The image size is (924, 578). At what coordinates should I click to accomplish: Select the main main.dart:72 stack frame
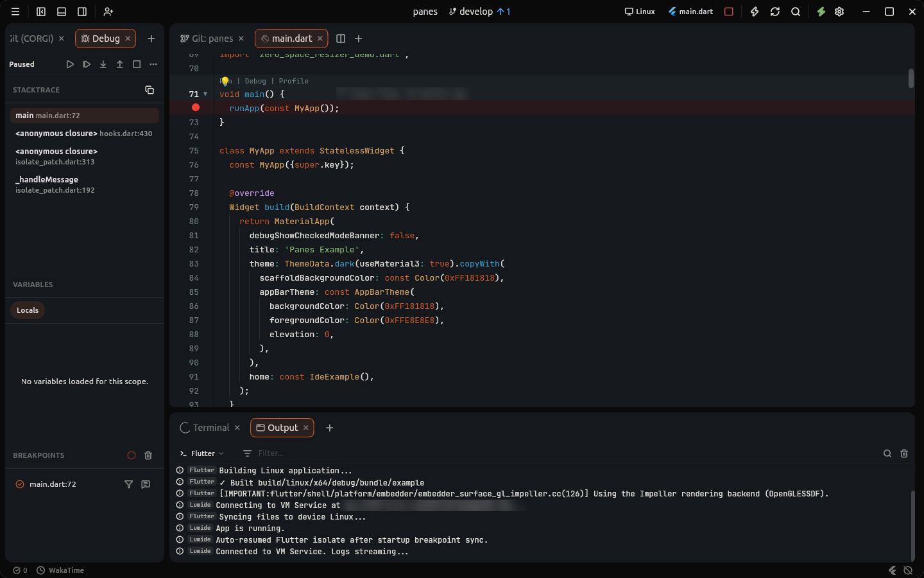tap(85, 116)
